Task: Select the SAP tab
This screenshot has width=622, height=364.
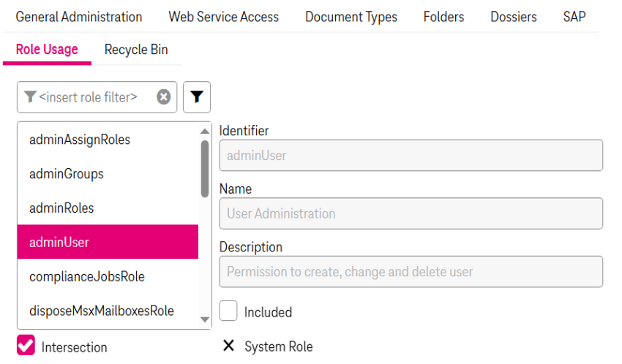Action: pyautogui.click(x=574, y=16)
